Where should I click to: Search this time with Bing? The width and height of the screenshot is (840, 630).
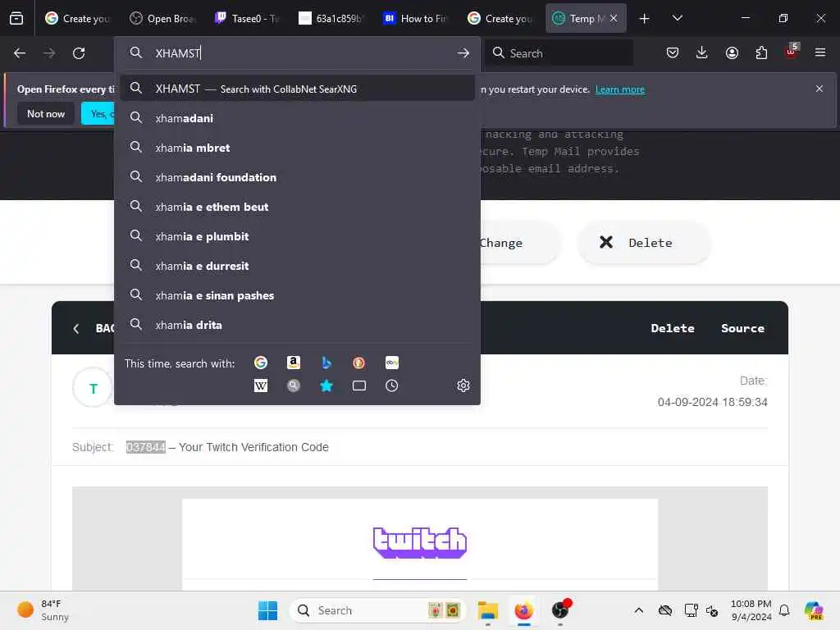click(326, 363)
